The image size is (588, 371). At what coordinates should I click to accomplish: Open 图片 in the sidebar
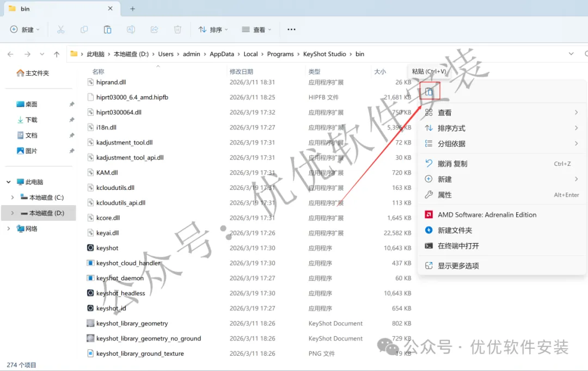click(27, 151)
